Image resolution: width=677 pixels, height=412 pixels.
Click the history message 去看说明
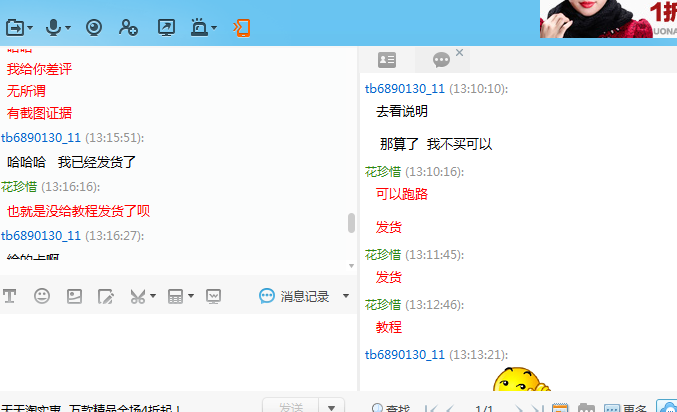pos(402,111)
